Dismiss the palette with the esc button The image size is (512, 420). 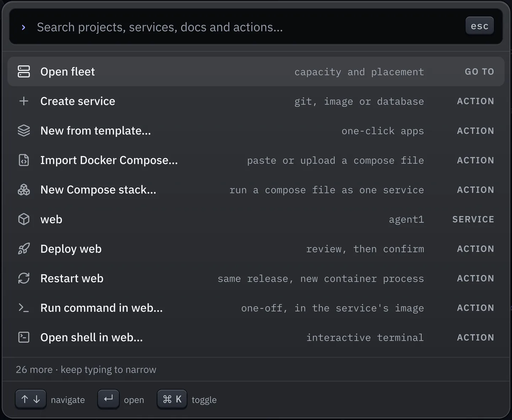(480, 26)
